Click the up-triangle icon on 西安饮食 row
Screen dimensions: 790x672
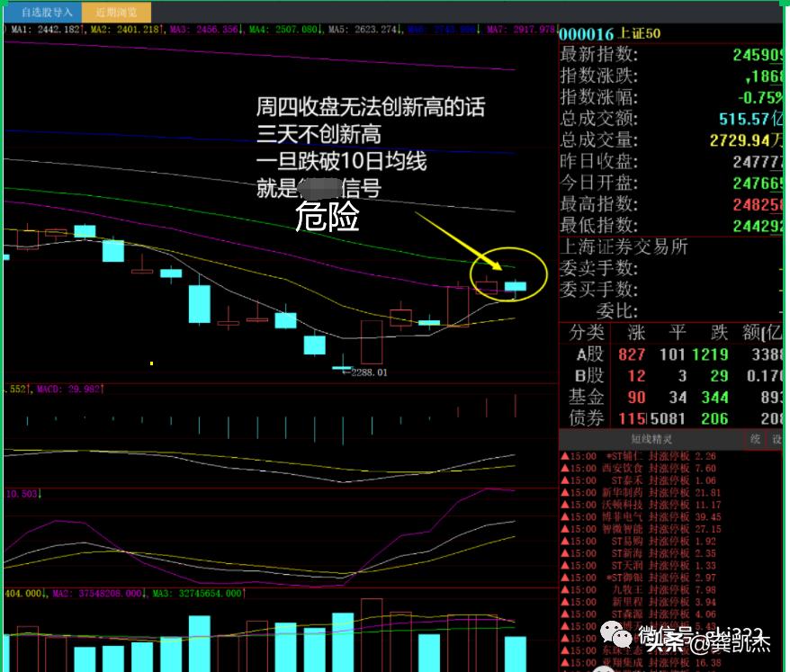[565, 469]
